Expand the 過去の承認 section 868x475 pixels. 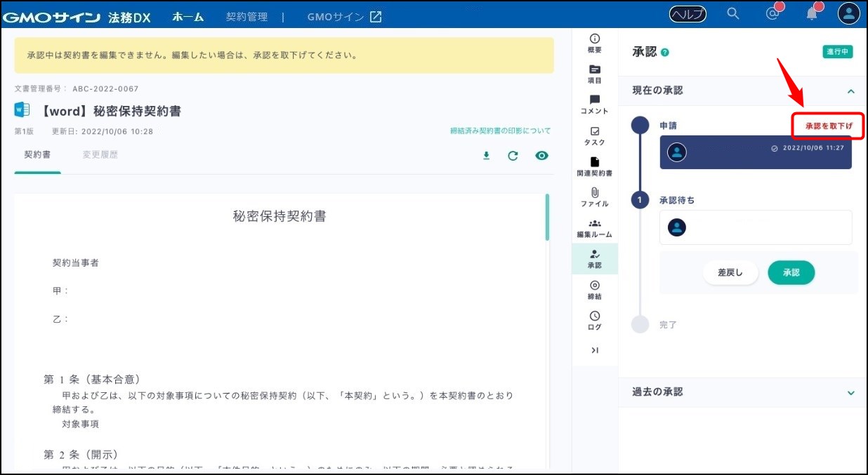coord(851,393)
